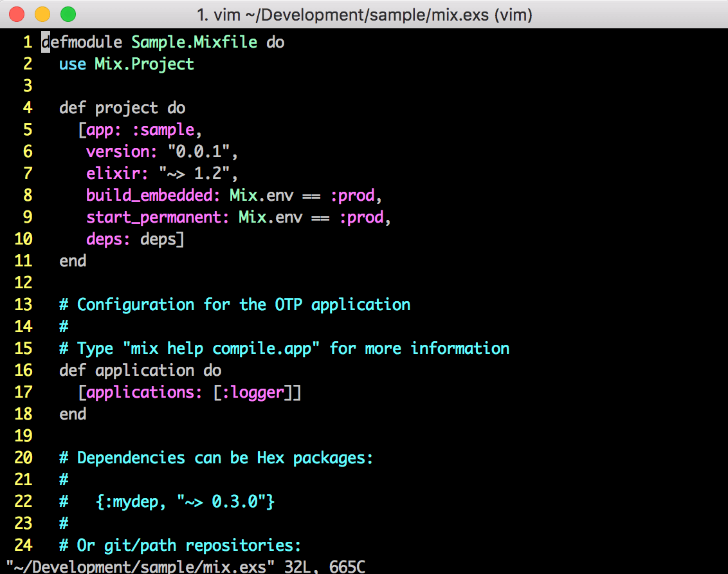Click the use Mix.Project line
Screen dimensions: 728x574
[x=126, y=64]
